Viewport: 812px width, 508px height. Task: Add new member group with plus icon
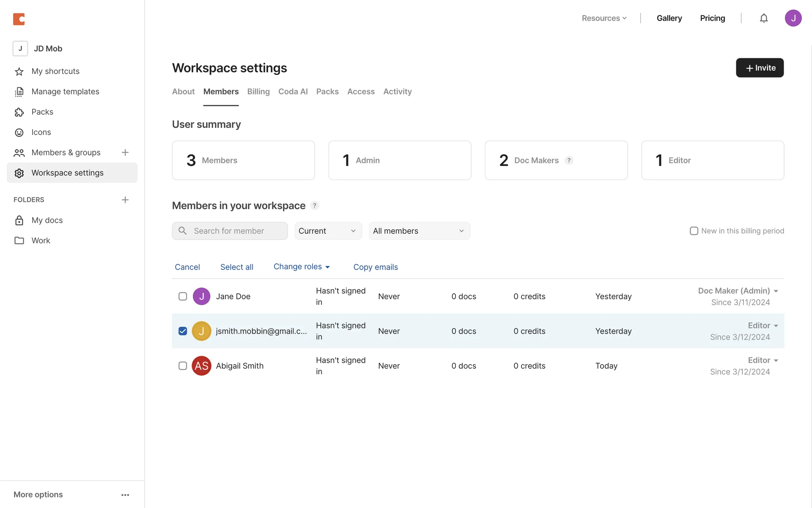pyautogui.click(x=125, y=152)
